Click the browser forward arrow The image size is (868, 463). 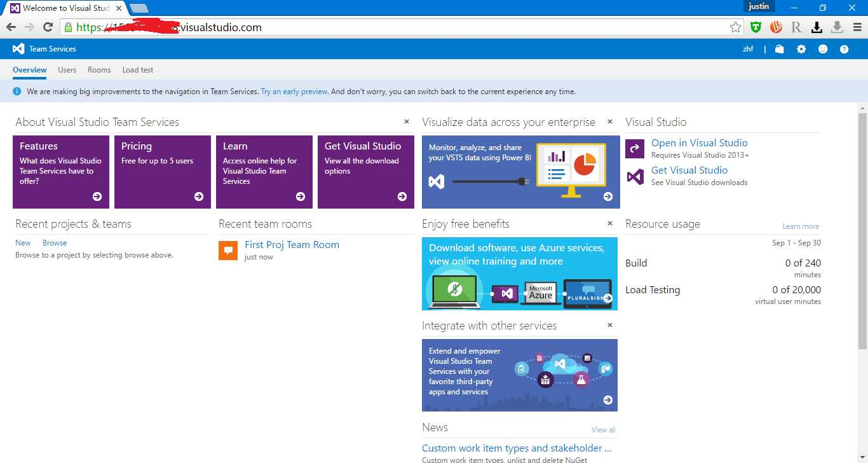pos(29,27)
